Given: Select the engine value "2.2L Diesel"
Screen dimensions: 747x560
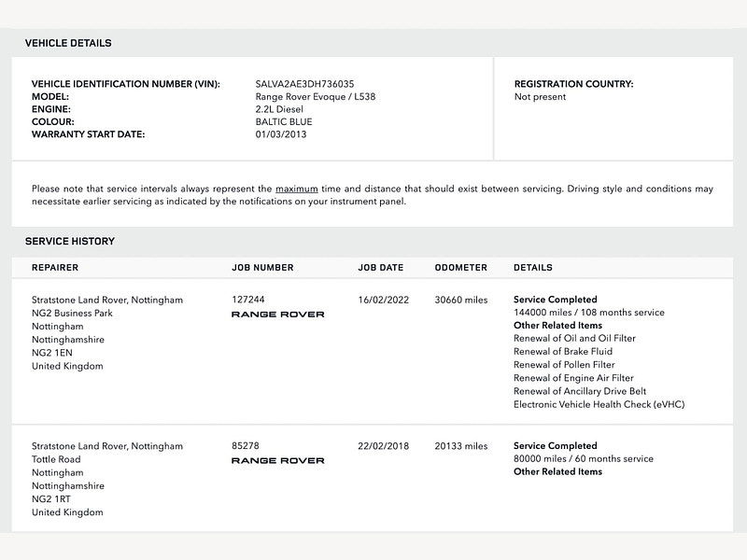Looking at the screenshot, I should click(x=279, y=109).
